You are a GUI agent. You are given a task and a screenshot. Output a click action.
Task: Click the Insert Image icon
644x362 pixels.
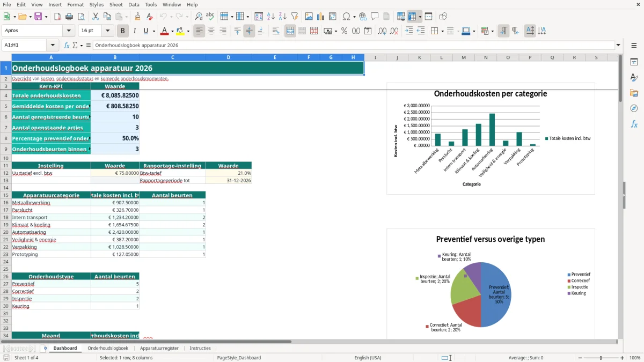pos(309,17)
